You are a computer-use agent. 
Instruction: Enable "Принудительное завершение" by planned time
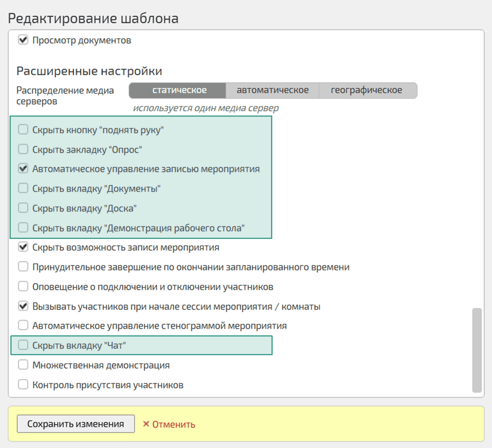(x=23, y=267)
